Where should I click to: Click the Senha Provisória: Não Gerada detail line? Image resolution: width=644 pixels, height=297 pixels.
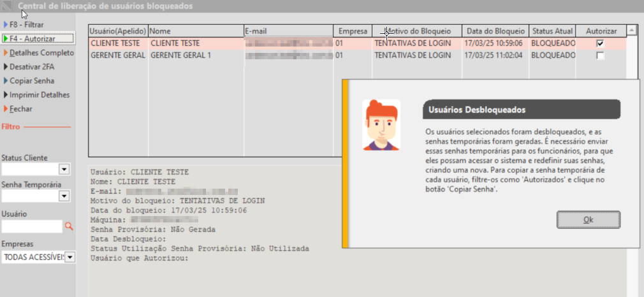[x=153, y=229]
